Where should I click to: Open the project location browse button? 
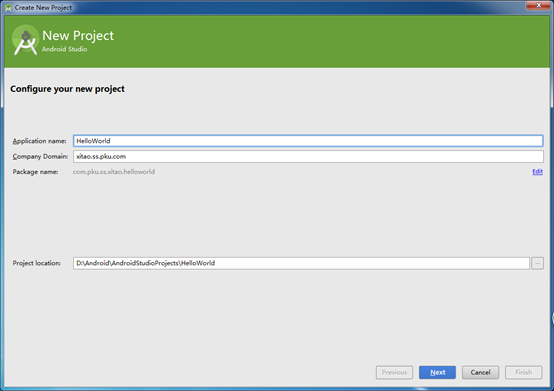537,263
